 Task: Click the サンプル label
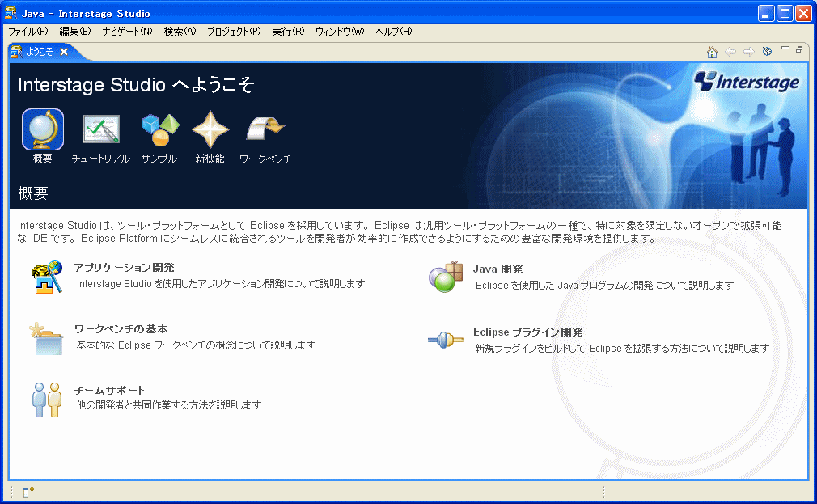(159, 159)
